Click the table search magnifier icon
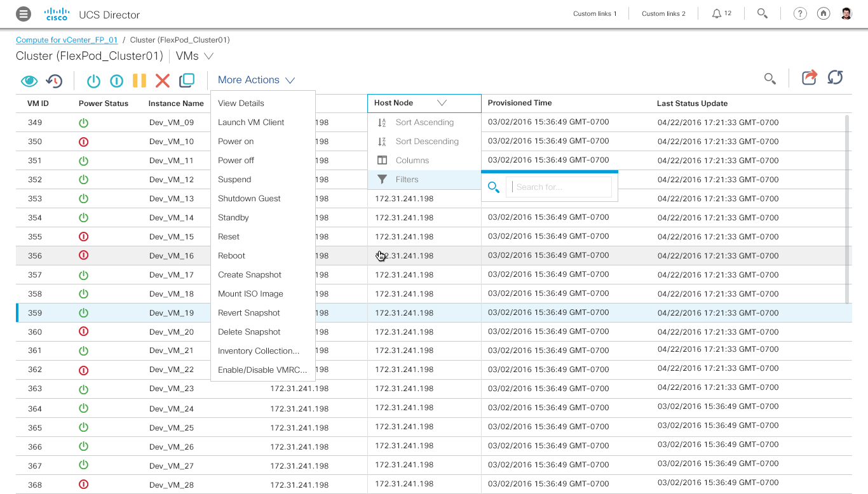 [770, 79]
